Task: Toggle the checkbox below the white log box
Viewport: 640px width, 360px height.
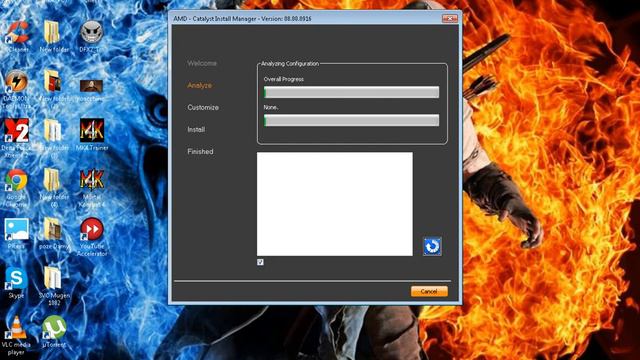Action: 260,262
